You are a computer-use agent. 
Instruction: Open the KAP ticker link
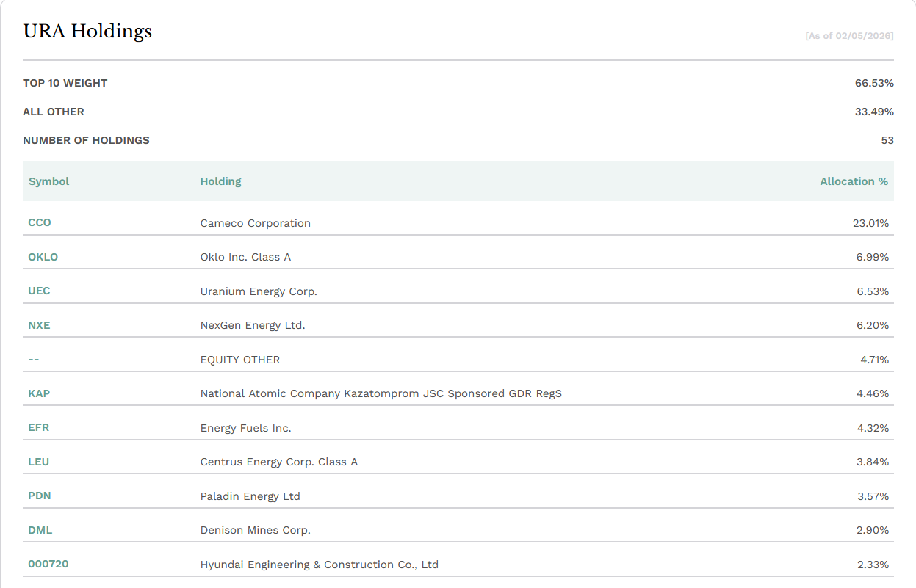click(39, 393)
